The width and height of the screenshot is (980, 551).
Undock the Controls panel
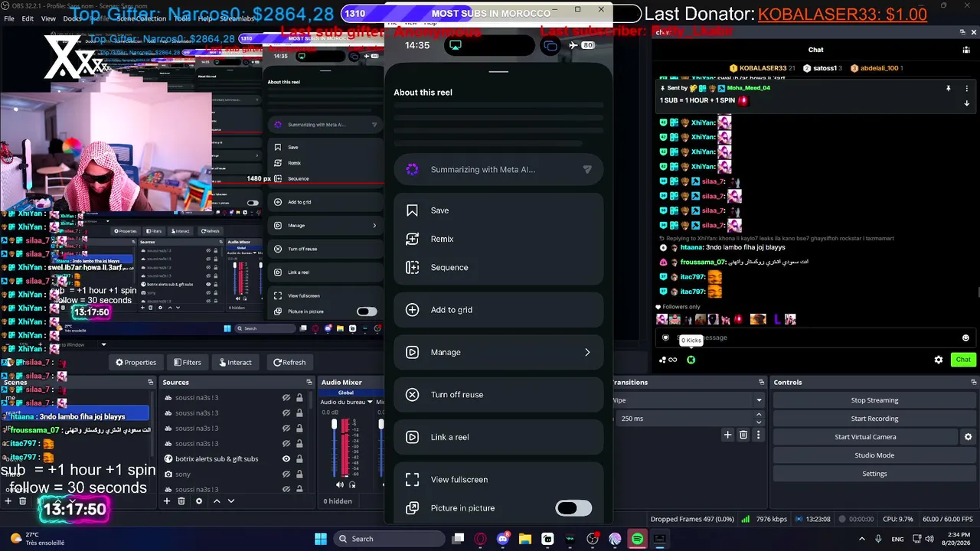pos(973,382)
